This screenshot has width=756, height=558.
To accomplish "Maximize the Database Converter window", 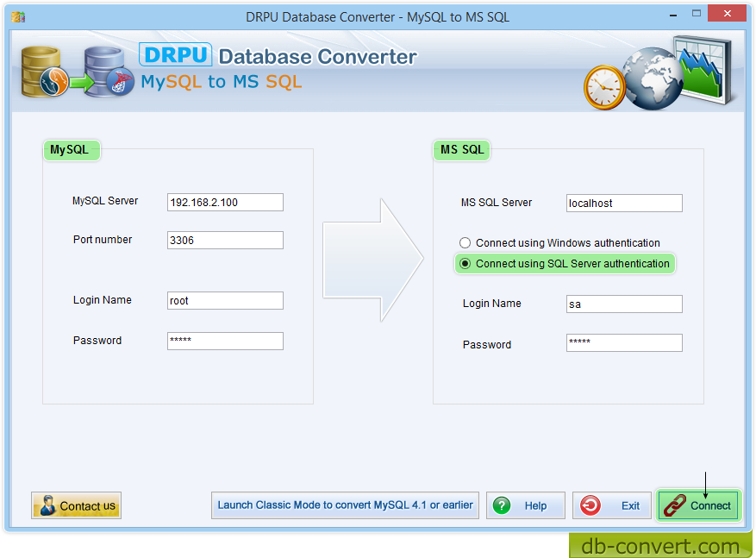I will pos(697,14).
